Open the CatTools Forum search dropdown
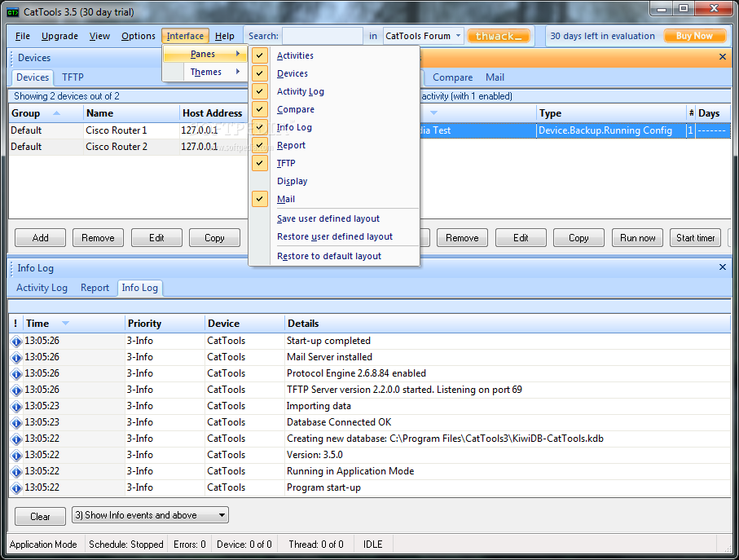Viewport: 739px width, 560px height. point(458,36)
